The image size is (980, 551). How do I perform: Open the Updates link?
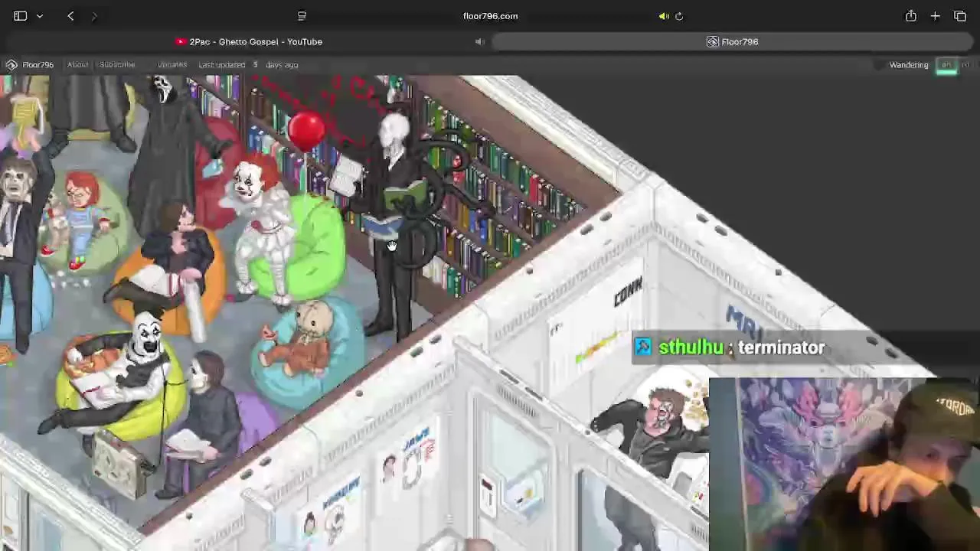point(171,64)
